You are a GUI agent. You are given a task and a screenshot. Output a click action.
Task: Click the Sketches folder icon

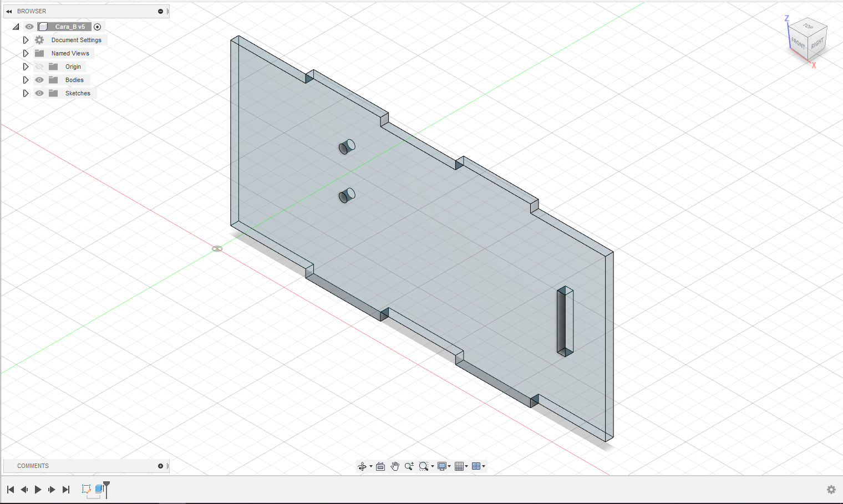point(53,93)
